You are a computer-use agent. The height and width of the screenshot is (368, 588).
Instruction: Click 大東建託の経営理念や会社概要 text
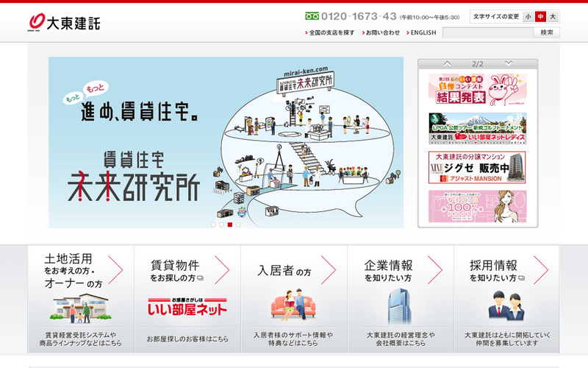pos(401,339)
